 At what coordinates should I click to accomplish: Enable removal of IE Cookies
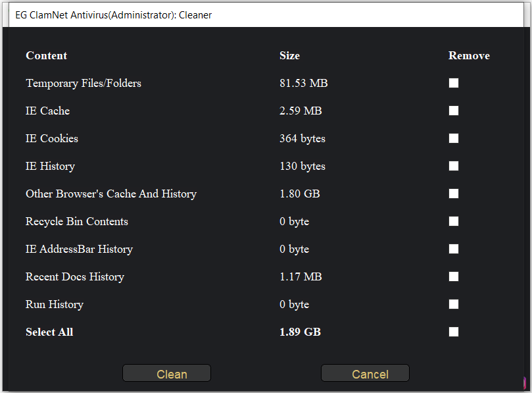(x=454, y=138)
